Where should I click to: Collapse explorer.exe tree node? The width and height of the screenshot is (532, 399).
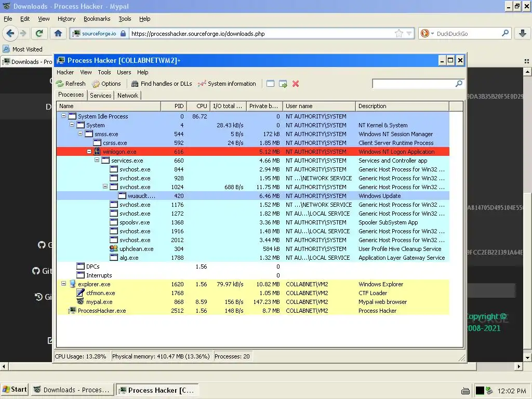tap(63, 283)
